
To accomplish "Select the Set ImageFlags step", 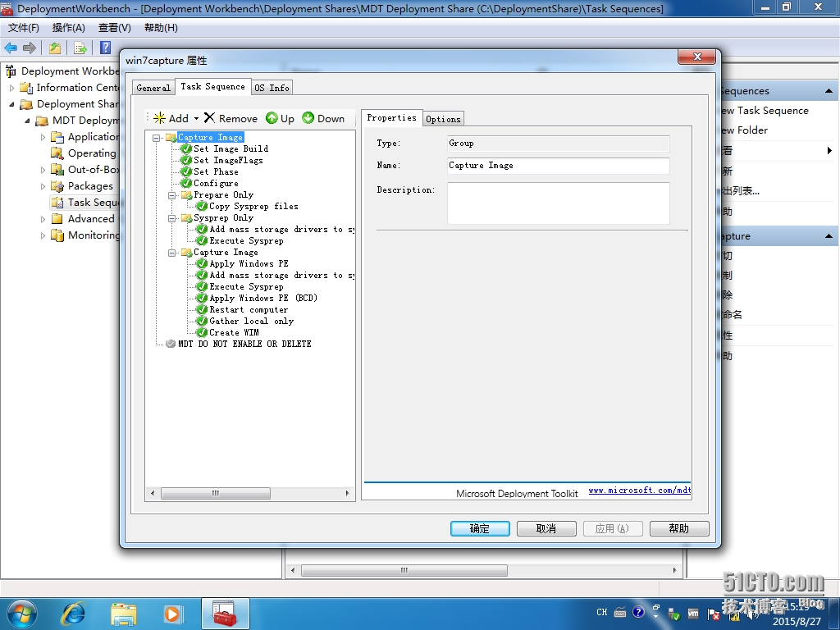I will click(x=228, y=160).
